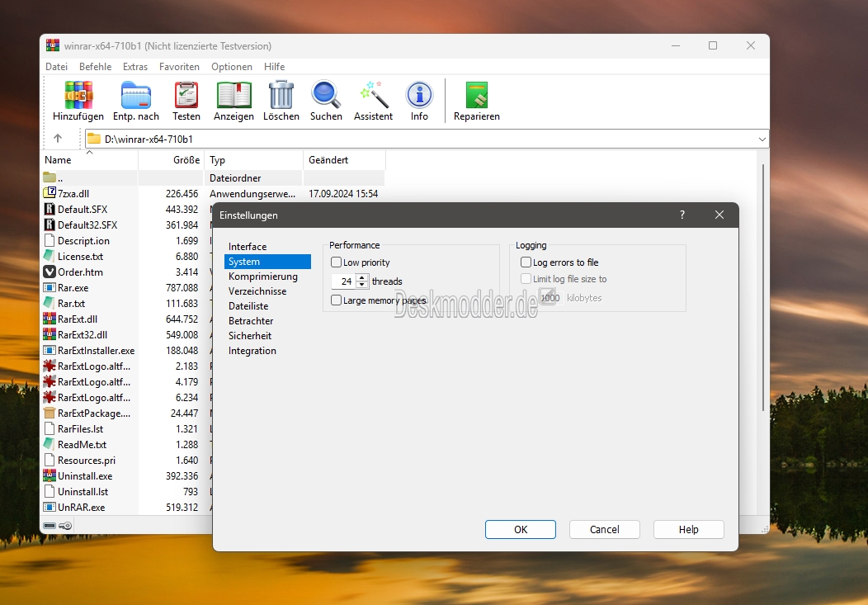Select the System settings category
Screen dimensions: 868x605
click(x=267, y=262)
